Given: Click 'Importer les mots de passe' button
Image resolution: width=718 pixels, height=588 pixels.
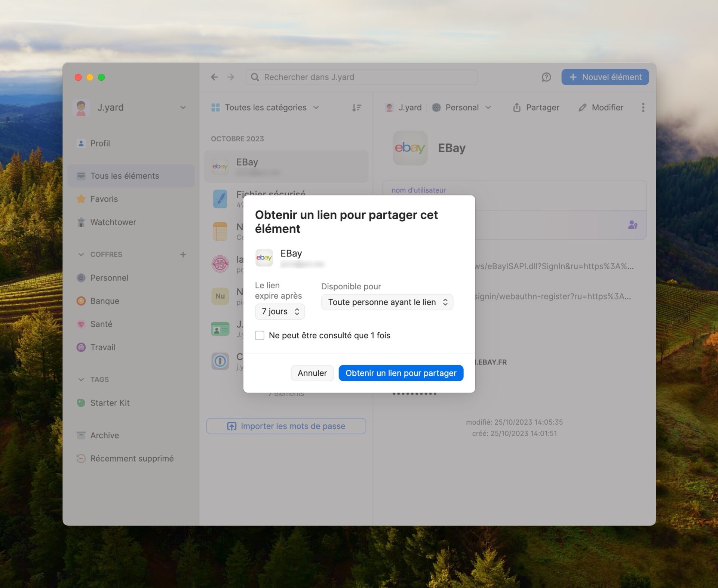Looking at the screenshot, I should (286, 426).
